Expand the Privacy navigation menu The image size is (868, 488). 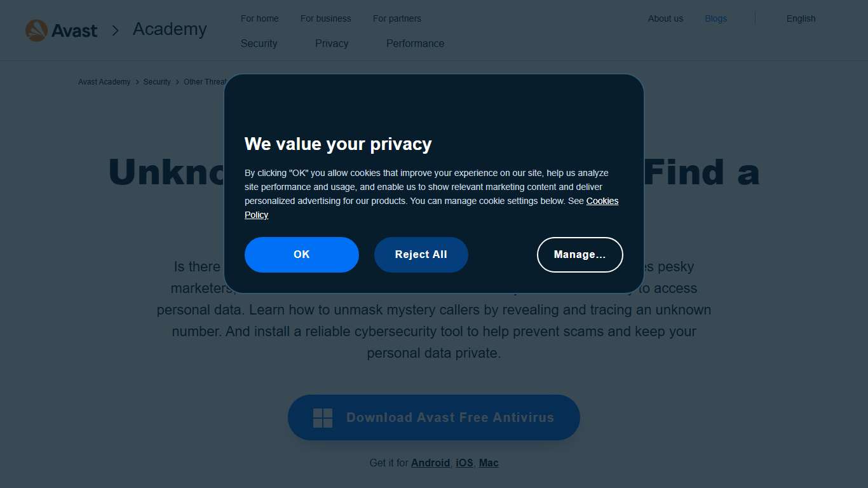[332, 43]
